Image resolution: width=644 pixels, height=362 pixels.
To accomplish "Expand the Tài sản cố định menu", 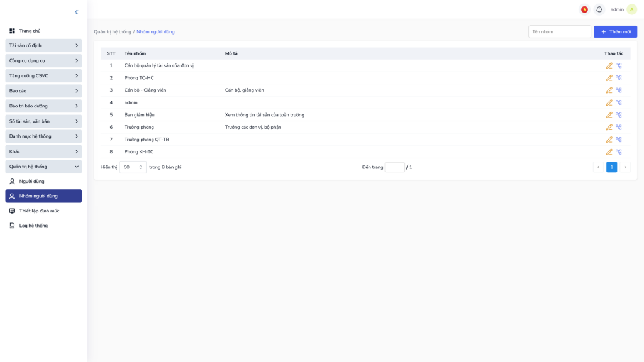I will click(x=43, y=45).
